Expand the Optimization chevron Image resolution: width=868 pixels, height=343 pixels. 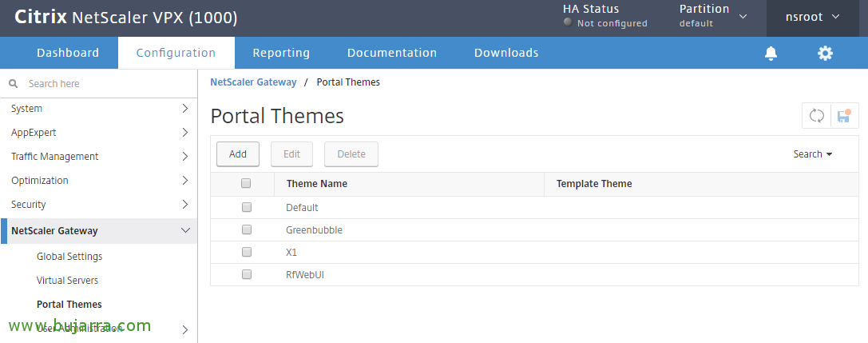pyautogui.click(x=185, y=180)
